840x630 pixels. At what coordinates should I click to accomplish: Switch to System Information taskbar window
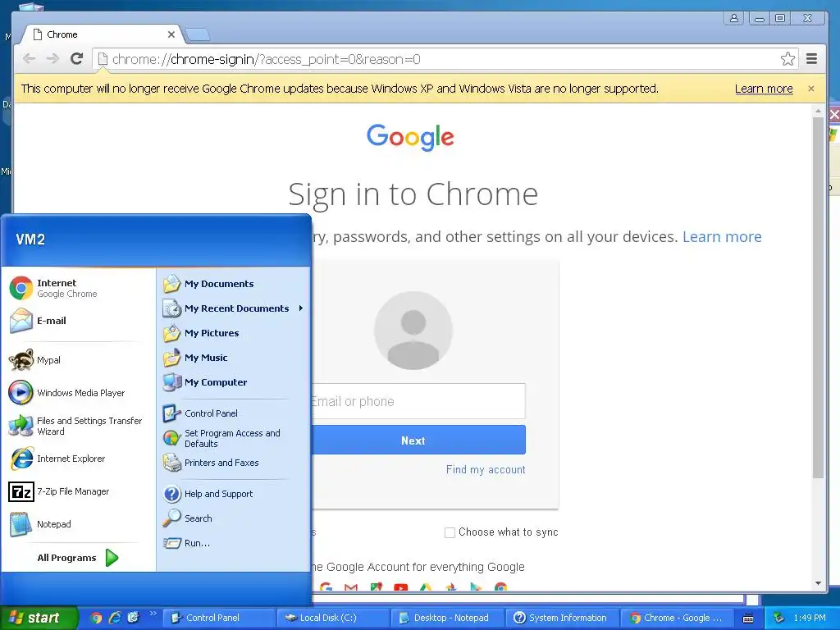click(x=561, y=618)
